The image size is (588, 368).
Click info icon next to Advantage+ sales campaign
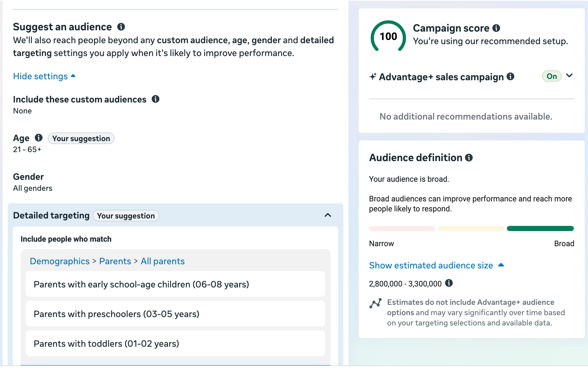[x=510, y=77]
